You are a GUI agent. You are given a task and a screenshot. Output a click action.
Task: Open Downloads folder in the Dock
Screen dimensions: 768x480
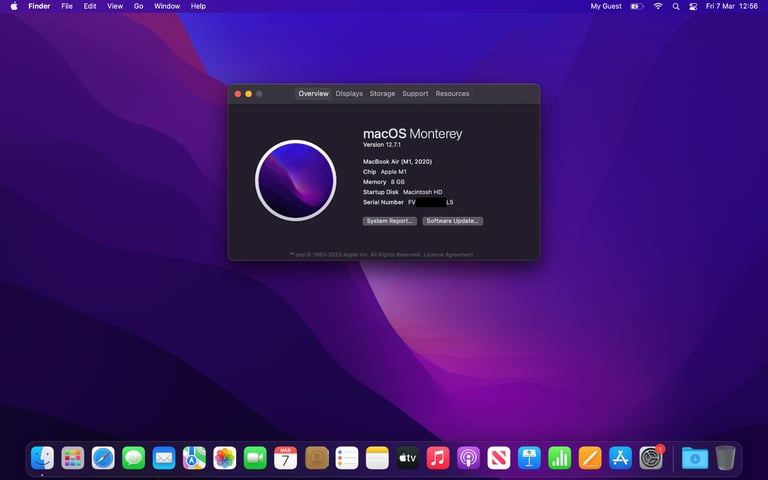695,458
